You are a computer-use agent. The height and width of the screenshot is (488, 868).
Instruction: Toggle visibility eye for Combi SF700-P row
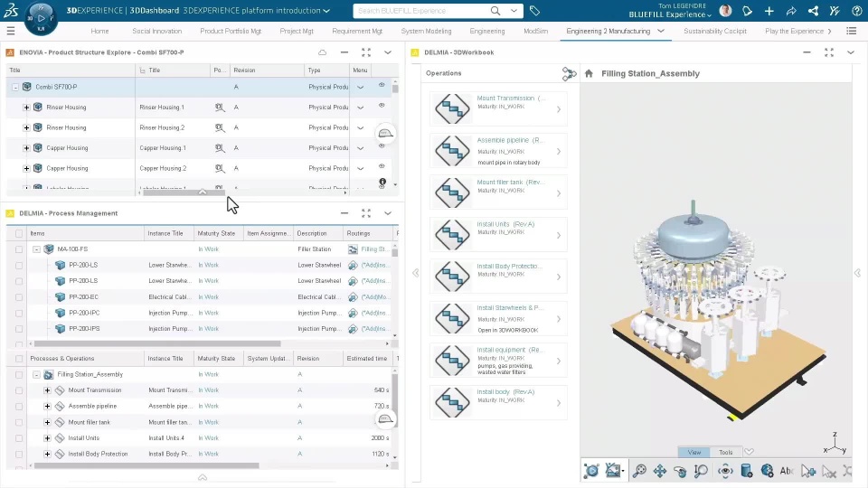coord(382,85)
